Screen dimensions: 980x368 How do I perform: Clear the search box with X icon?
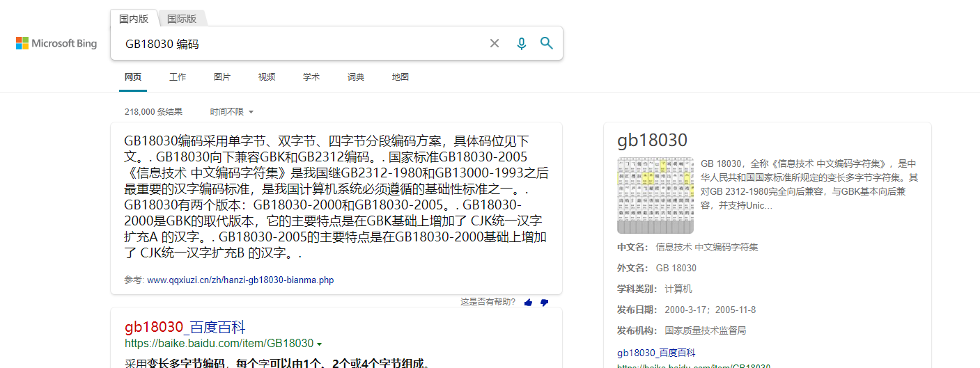point(495,43)
